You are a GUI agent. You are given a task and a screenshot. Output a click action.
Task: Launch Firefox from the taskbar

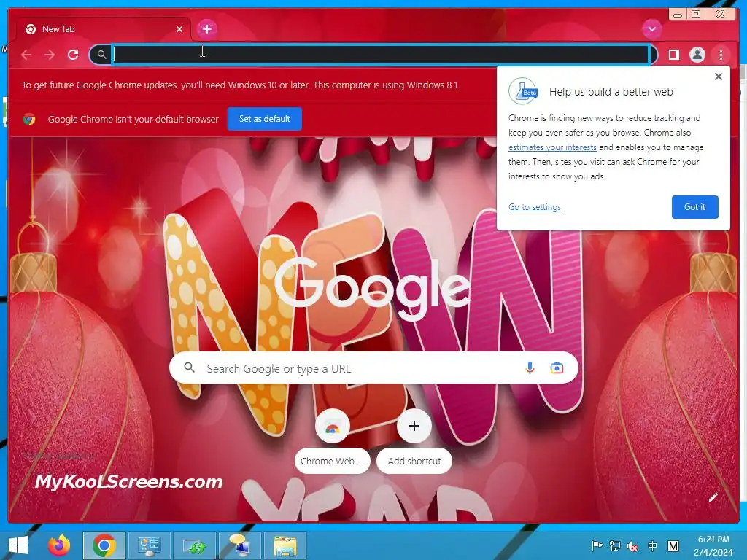coord(59,545)
